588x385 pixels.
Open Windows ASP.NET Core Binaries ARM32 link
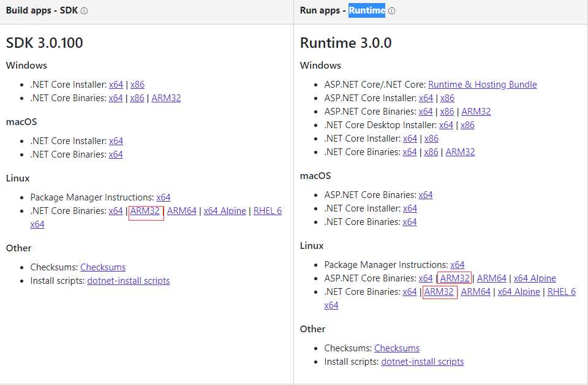[x=476, y=112]
